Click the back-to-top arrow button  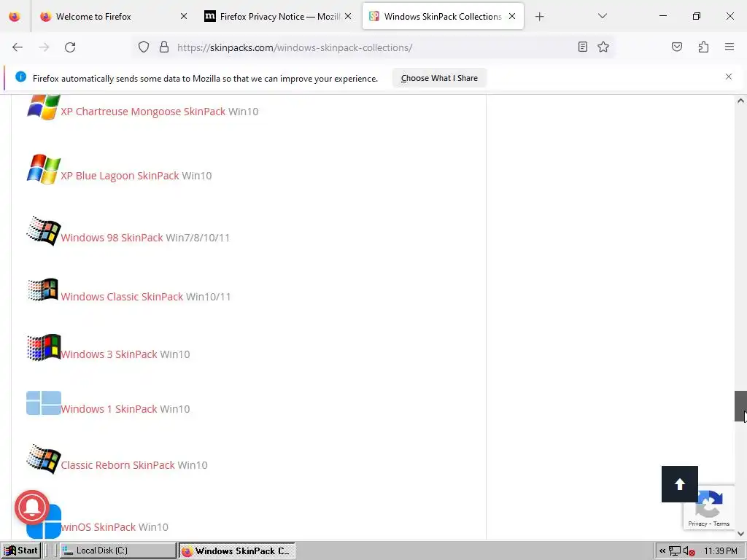coord(679,484)
